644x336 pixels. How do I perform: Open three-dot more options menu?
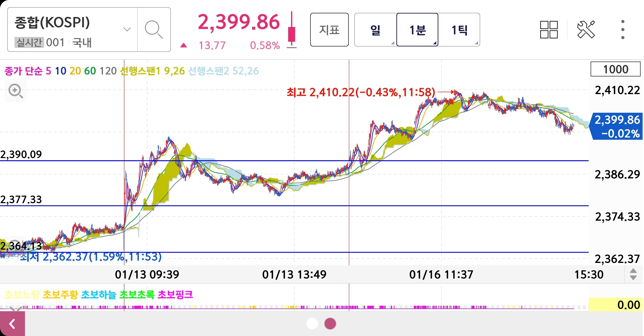(x=623, y=30)
